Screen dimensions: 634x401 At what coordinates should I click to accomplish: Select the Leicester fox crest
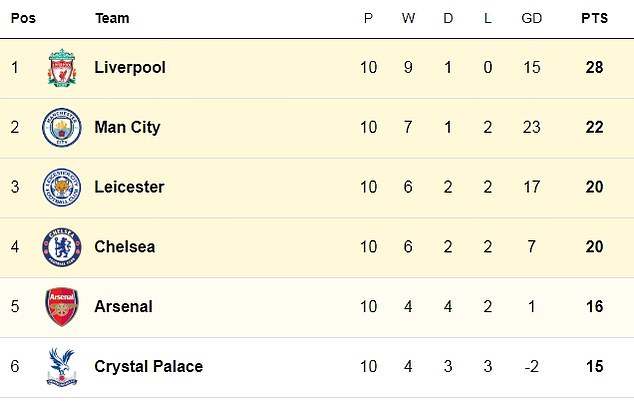click(62, 187)
